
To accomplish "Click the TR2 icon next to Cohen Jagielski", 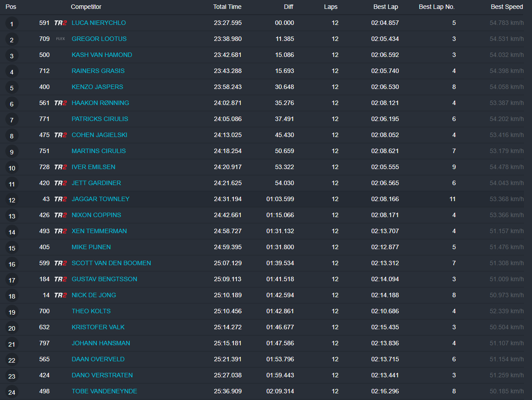I will click(x=60, y=135).
